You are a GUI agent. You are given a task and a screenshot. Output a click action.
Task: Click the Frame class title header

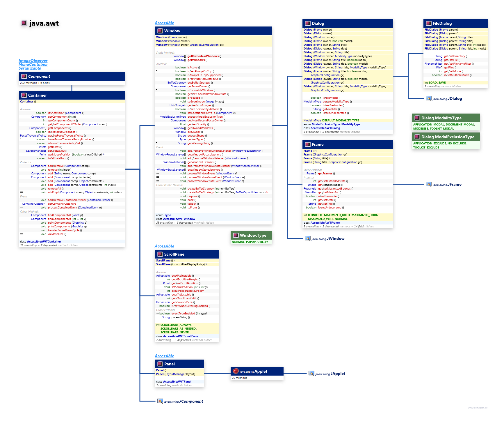coord(318,144)
